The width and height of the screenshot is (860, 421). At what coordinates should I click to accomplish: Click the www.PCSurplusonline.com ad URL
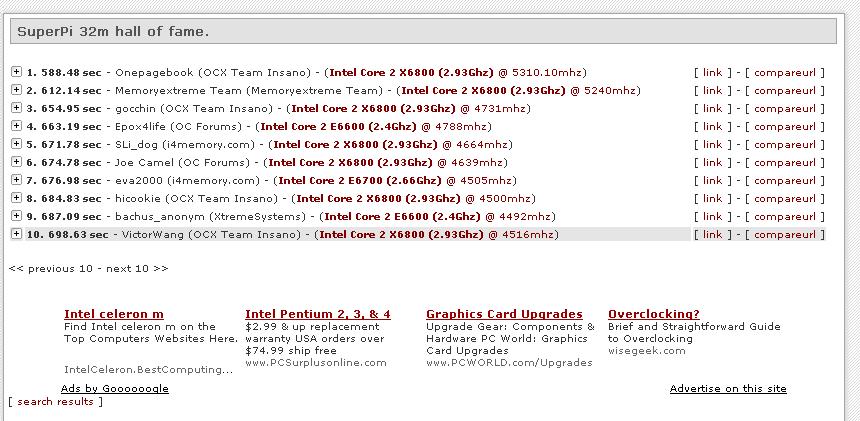click(x=316, y=363)
